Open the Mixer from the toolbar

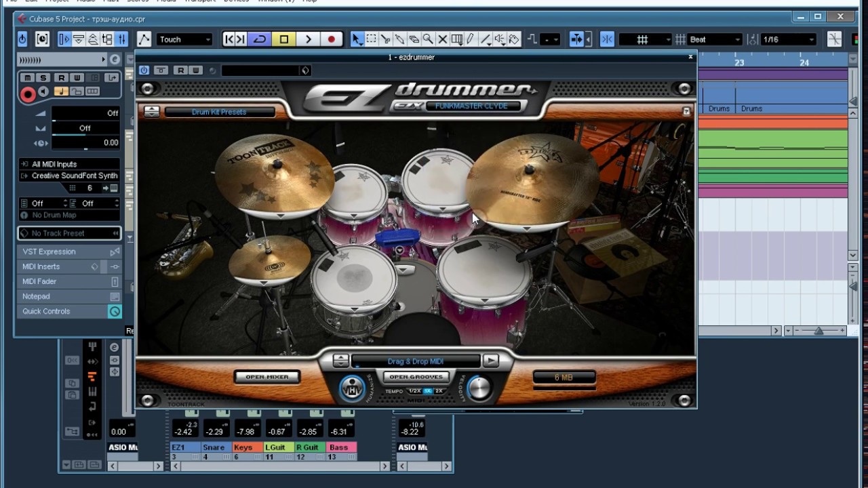pyautogui.click(x=122, y=39)
